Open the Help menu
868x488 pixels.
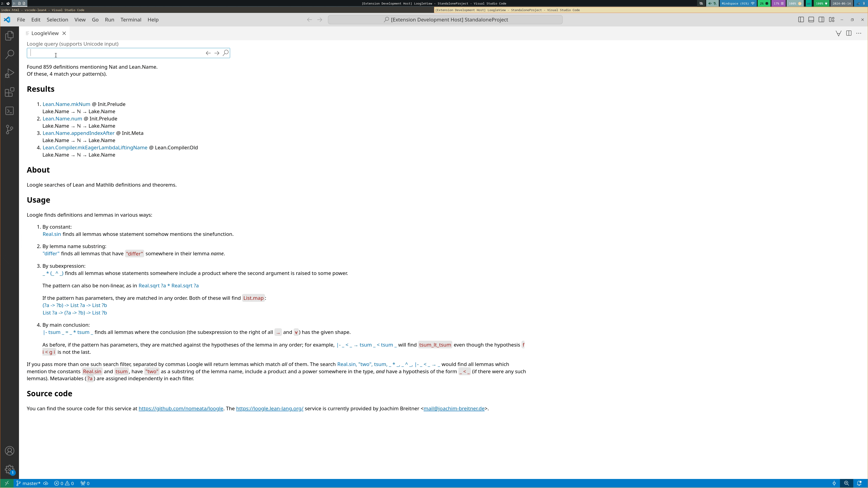(x=153, y=19)
